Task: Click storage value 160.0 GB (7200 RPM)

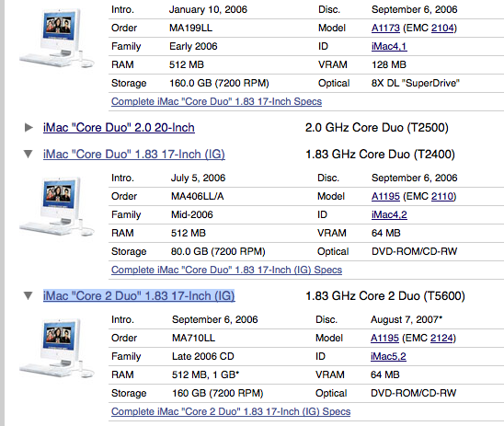Action: coord(219,84)
